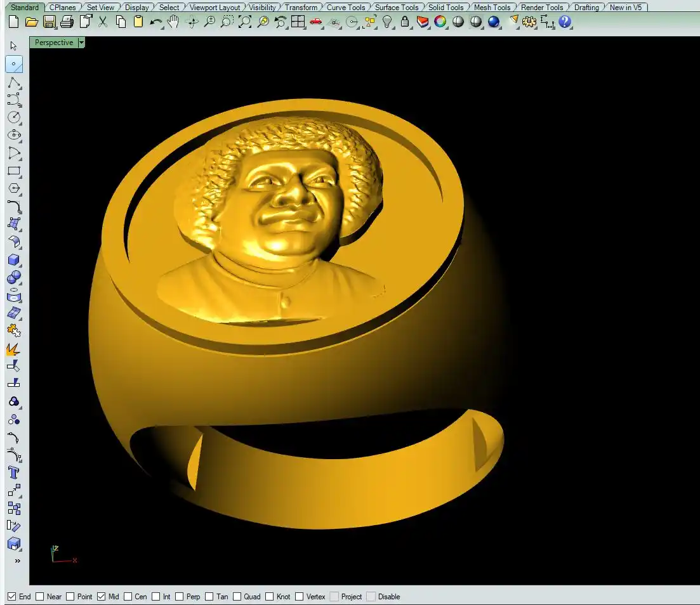Screen dimensions: 700x605
Task: Select the Pan (hand) tool
Action: coord(173,22)
